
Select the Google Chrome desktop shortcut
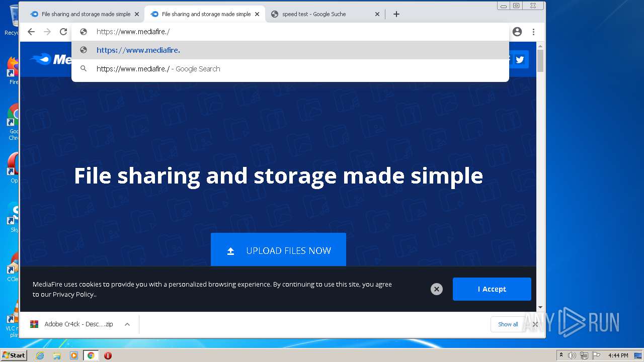point(13,122)
